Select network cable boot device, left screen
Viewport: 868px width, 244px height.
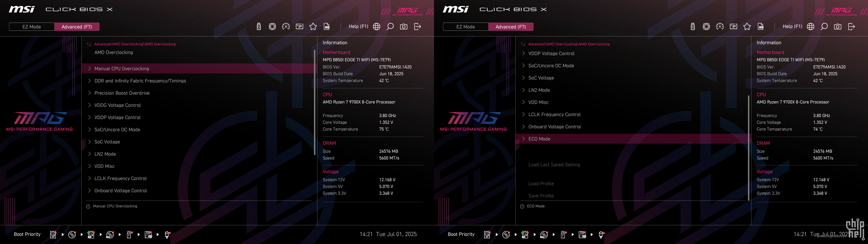(x=167, y=235)
